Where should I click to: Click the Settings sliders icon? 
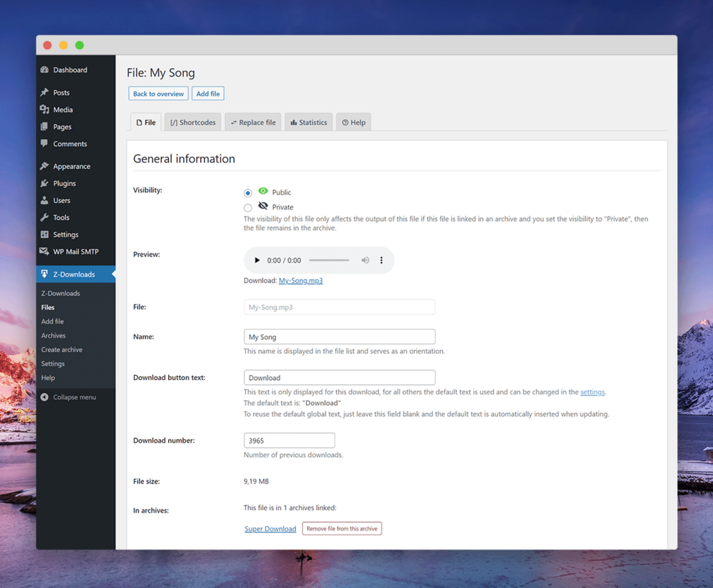[44, 234]
